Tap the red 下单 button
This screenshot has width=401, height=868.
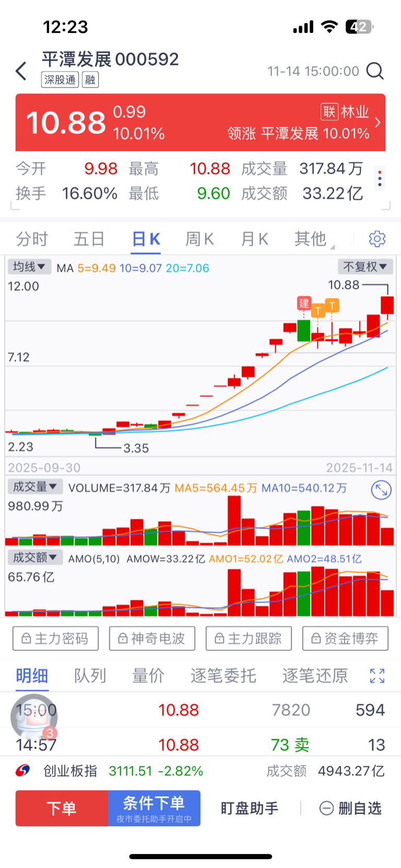(x=62, y=808)
